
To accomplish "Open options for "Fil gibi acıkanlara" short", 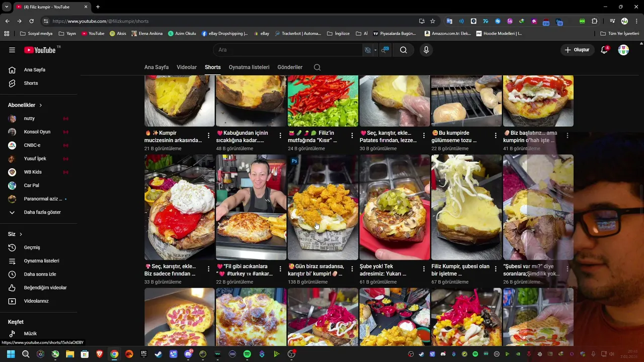I will coord(280,269).
